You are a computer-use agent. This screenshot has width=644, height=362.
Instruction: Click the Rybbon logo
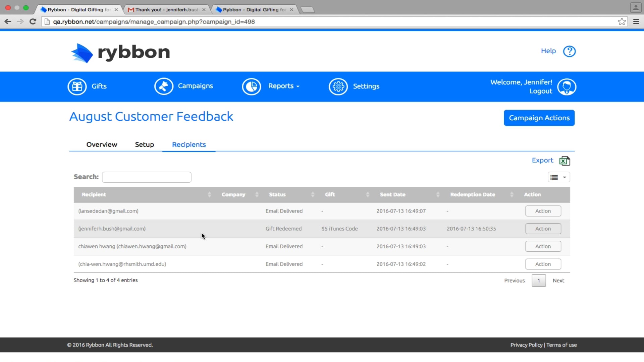click(120, 53)
